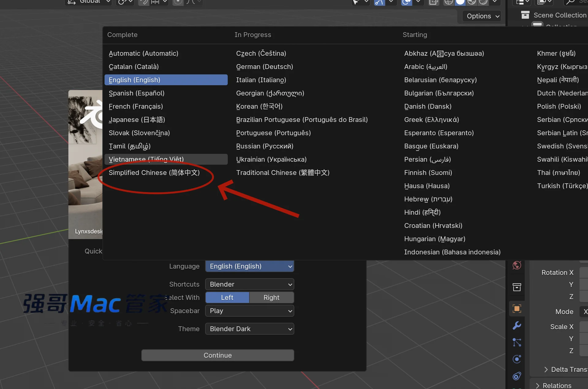Click the Scene Collection row in outliner
Screen dimensions: 588x389
pos(554,15)
